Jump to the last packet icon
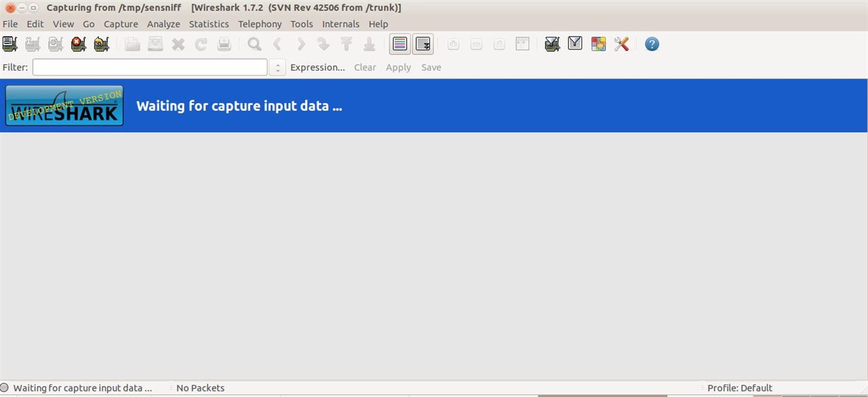The height and width of the screenshot is (397, 868). pos(369,44)
